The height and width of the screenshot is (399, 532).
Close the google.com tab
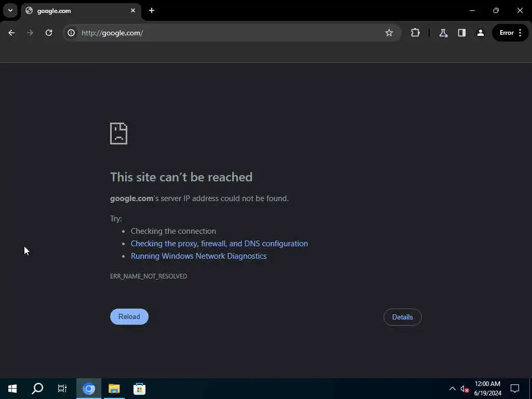133,10
